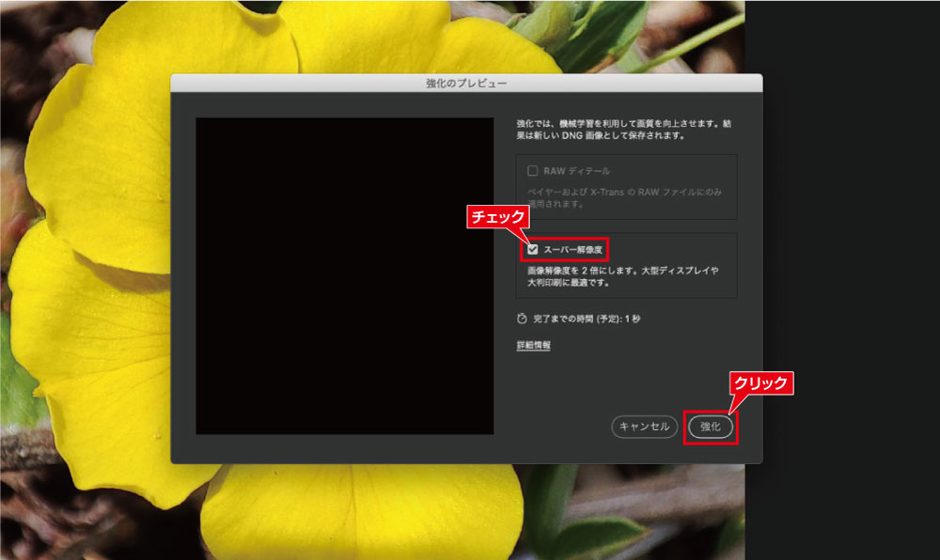The height and width of the screenshot is (560, 940).
Task: Cancel the dialog with キャンセル
Action: [645, 427]
